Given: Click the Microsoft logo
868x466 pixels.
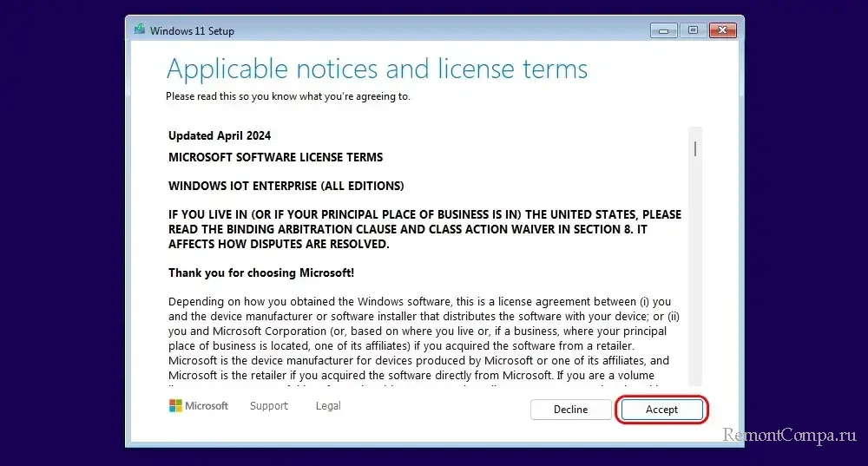Looking at the screenshot, I should coord(199,405).
